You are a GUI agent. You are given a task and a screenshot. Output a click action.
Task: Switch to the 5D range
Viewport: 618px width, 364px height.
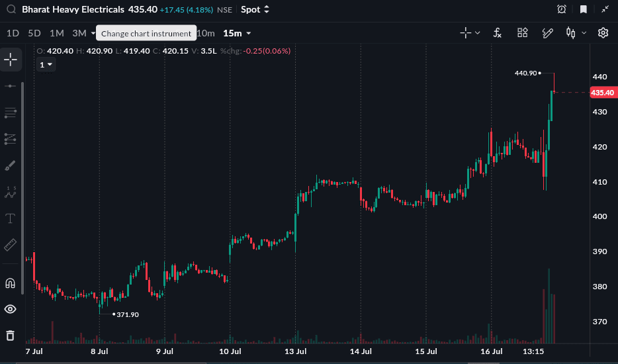34,34
